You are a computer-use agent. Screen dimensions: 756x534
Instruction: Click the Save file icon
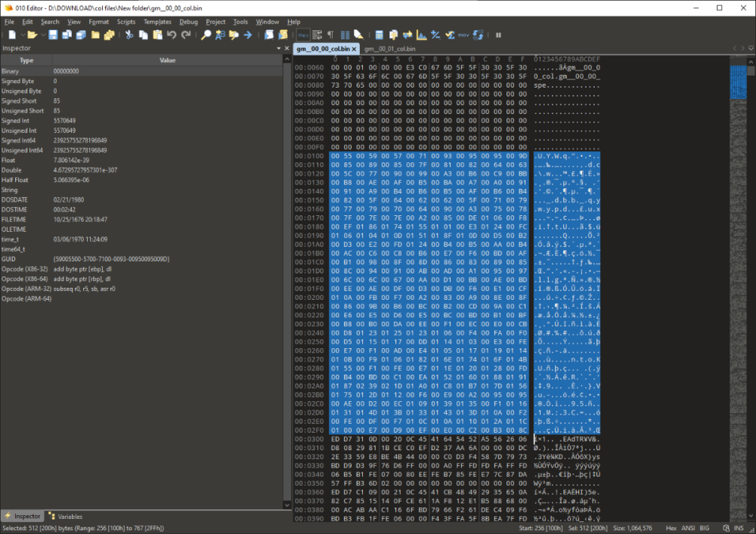point(53,35)
